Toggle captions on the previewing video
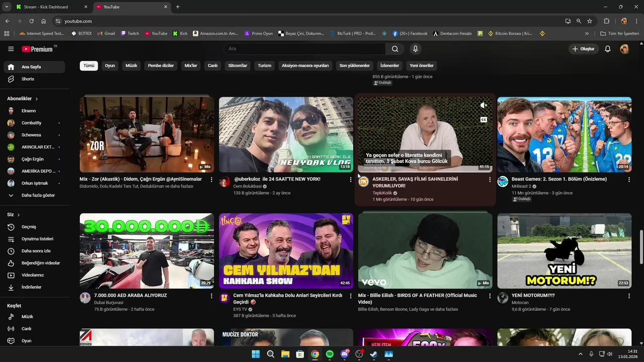This screenshot has height=362, width=644. (484, 120)
